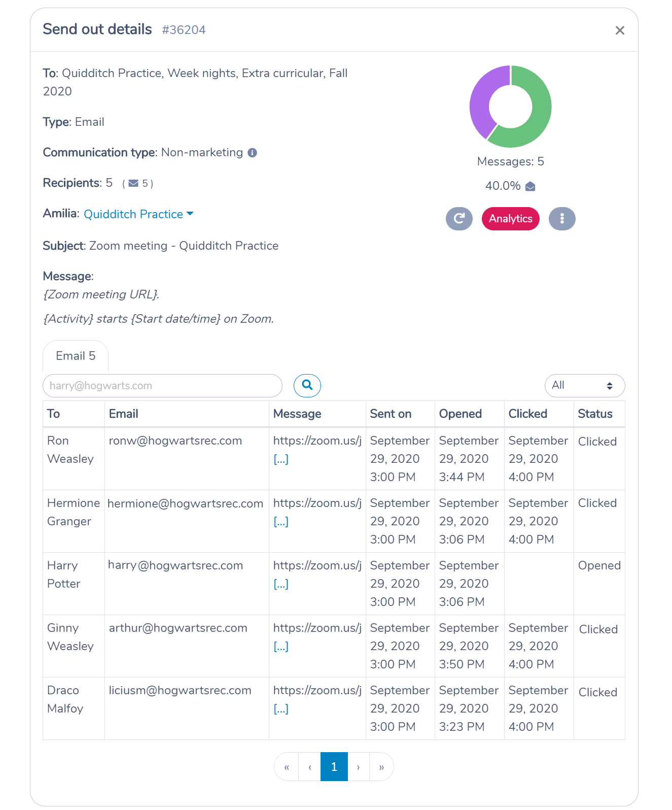This screenshot has width=672, height=810.
Task: Open the three-dot more options button
Action: [562, 219]
